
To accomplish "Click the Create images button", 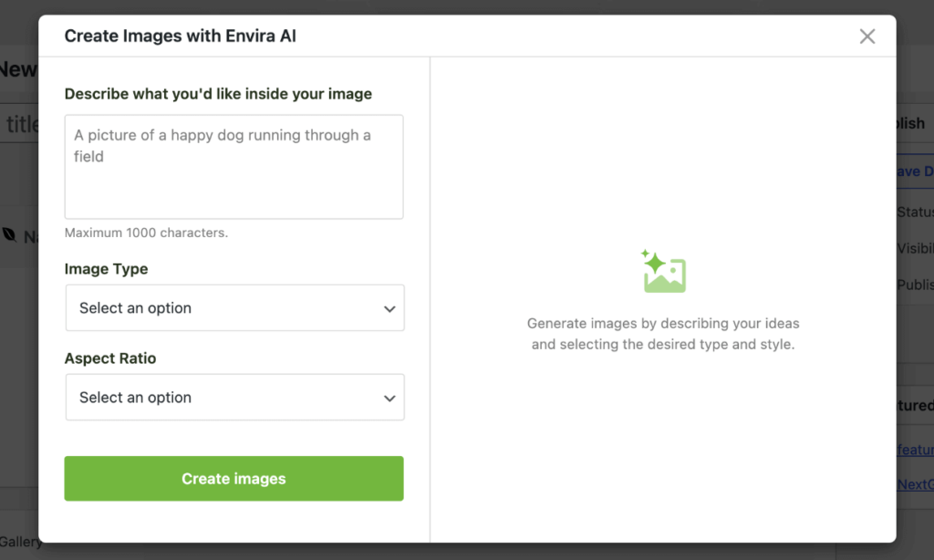I will [x=234, y=479].
